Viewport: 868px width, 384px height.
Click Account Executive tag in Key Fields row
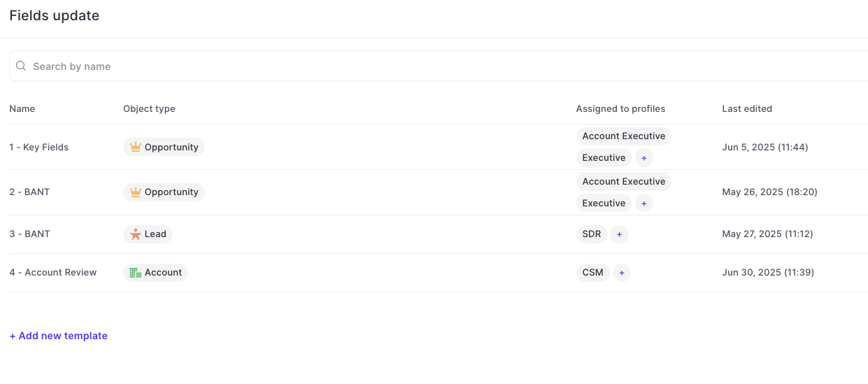pos(624,136)
